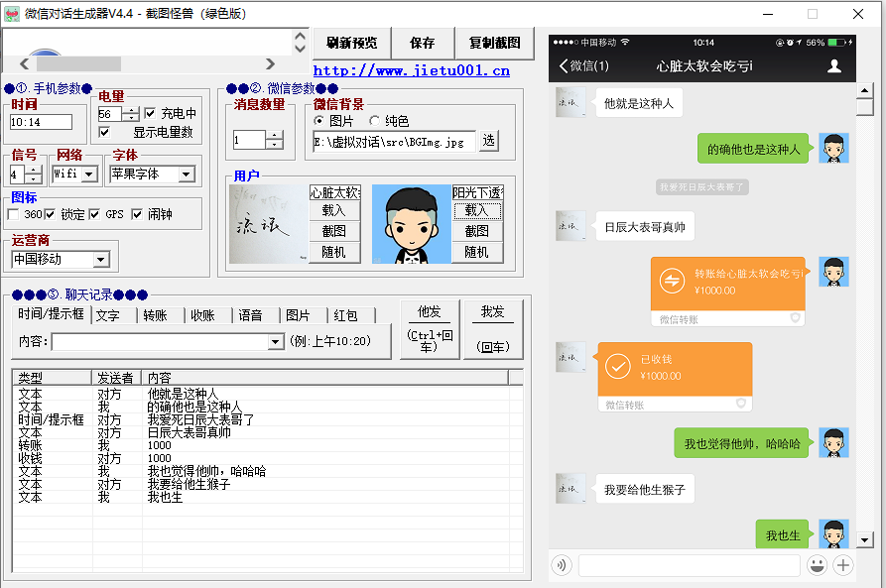Click the 时间 input field
This screenshot has width=886, height=588.
click(41, 122)
